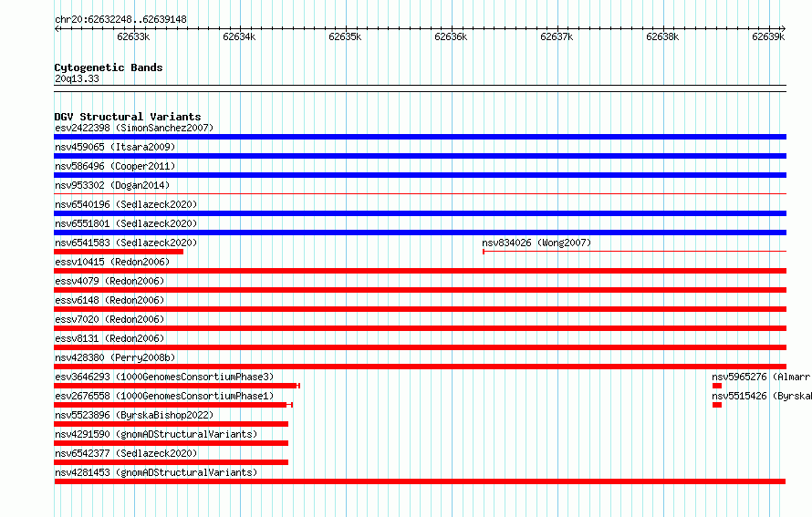Image resolution: width=812 pixels, height=517 pixels.
Task: Click esv2676558 (1000GenomesConsortiumPhase1) label
Action: click(x=164, y=396)
